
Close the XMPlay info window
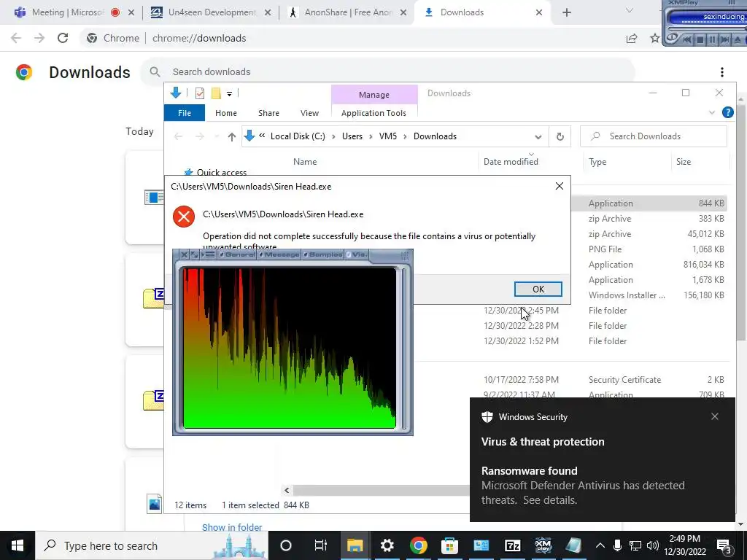(x=184, y=254)
